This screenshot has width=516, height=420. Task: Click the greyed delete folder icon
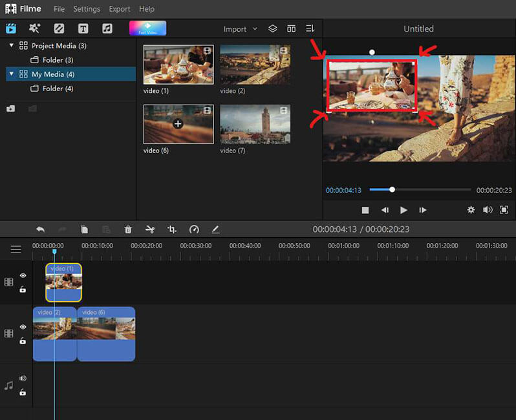coord(32,109)
